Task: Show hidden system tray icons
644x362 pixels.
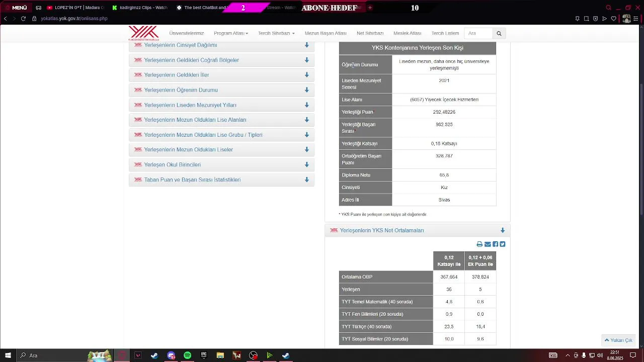Action: pos(568,355)
